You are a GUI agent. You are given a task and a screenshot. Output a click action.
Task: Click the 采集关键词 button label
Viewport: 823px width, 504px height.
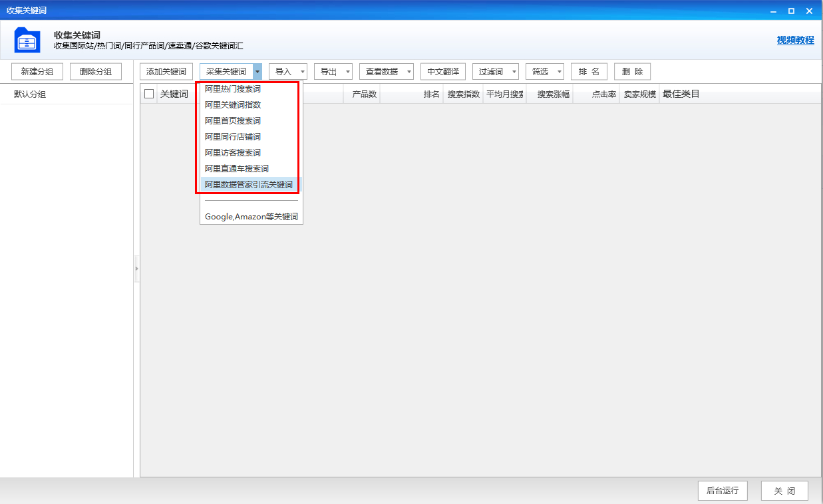point(226,72)
